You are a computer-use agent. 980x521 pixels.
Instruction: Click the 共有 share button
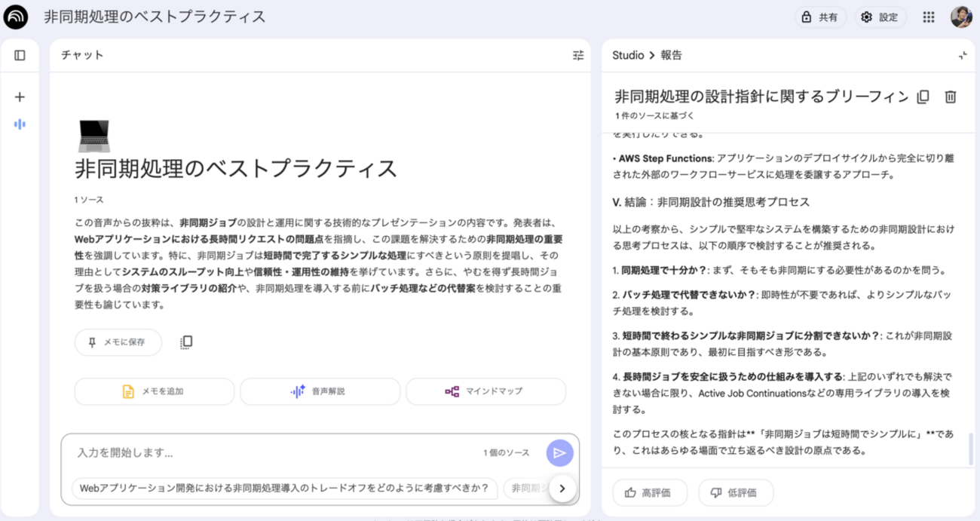coord(820,17)
